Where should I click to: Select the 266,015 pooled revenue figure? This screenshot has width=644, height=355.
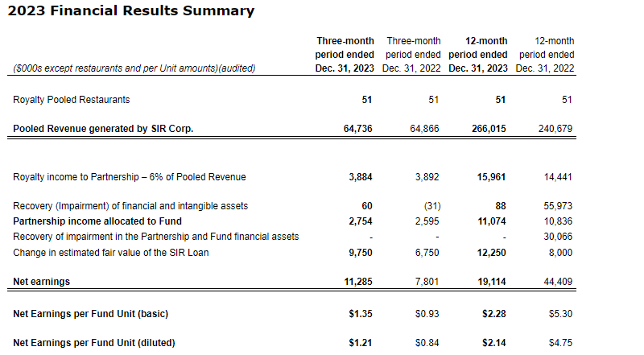[489, 129]
